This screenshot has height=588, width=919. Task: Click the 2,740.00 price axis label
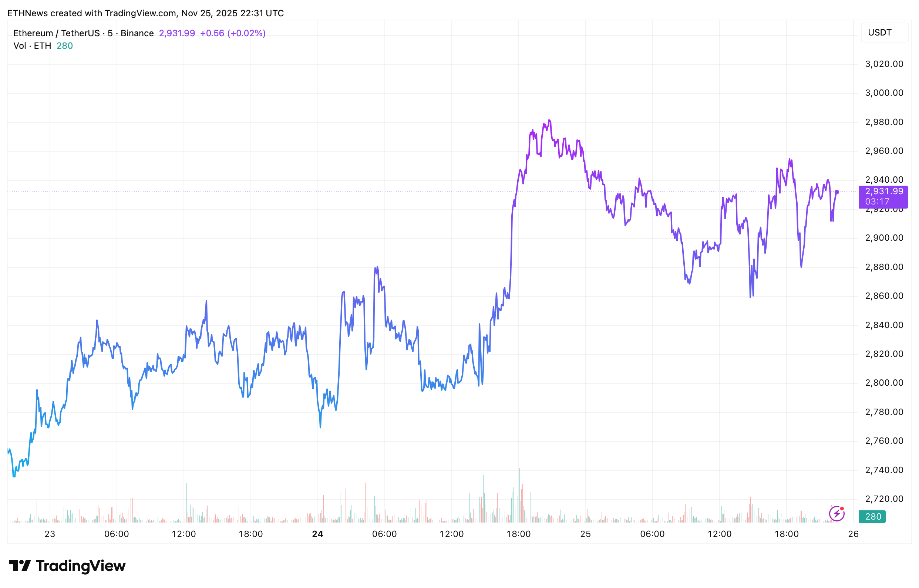coord(884,470)
